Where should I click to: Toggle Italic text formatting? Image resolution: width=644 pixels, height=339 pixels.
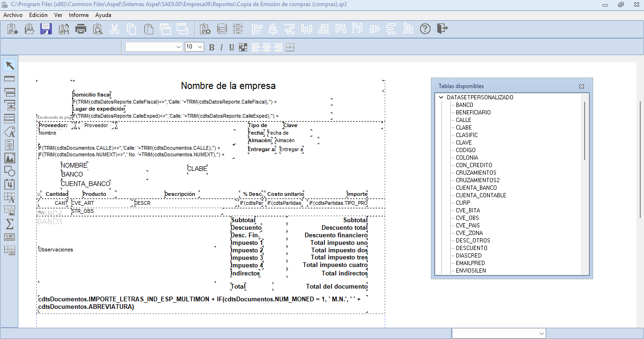pos(222,47)
